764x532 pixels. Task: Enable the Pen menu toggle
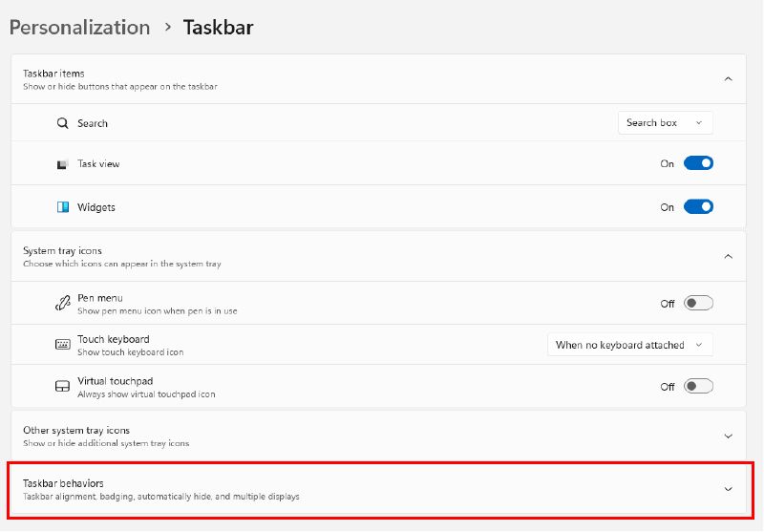[698, 304]
